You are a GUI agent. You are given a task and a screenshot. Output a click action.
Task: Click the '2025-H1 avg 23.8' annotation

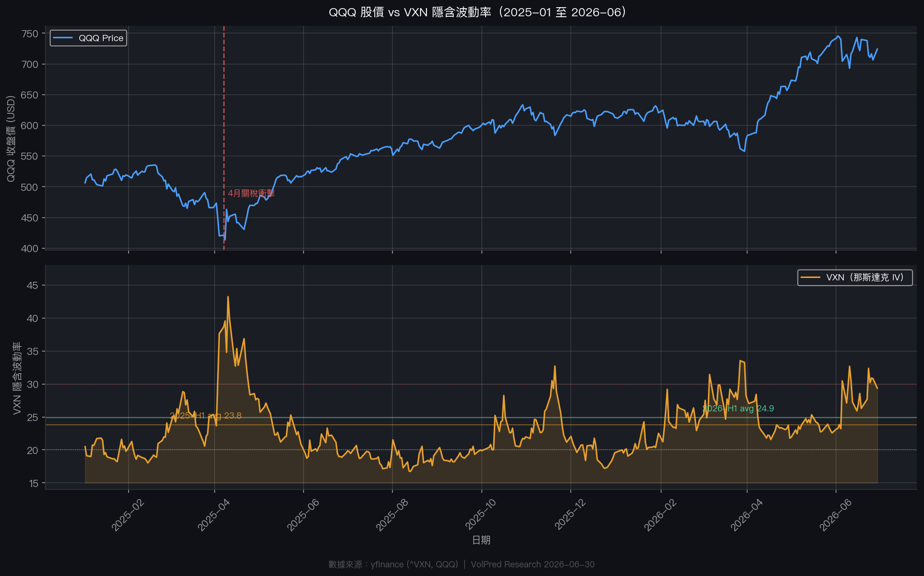(x=206, y=416)
